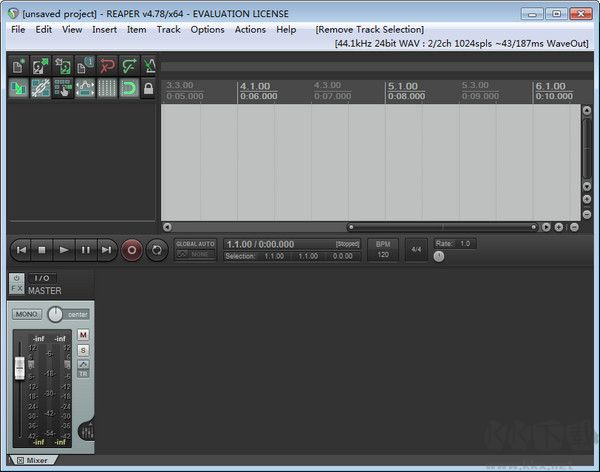Click the New Project toolbar icon

point(20,66)
